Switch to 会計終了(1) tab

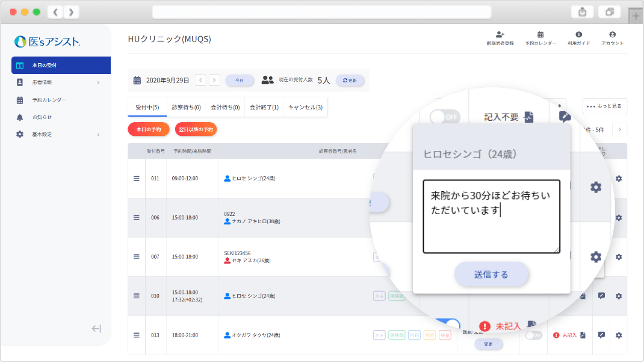264,108
